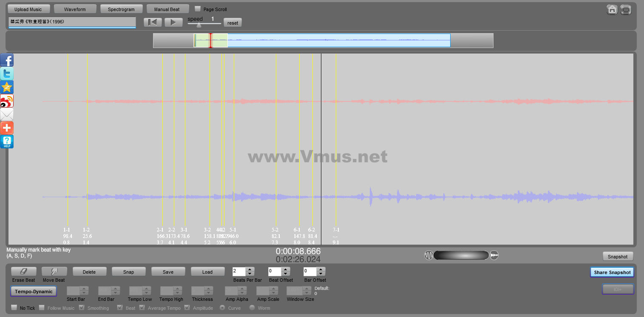
Task: Switch to Waveform view
Action: (75, 9)
